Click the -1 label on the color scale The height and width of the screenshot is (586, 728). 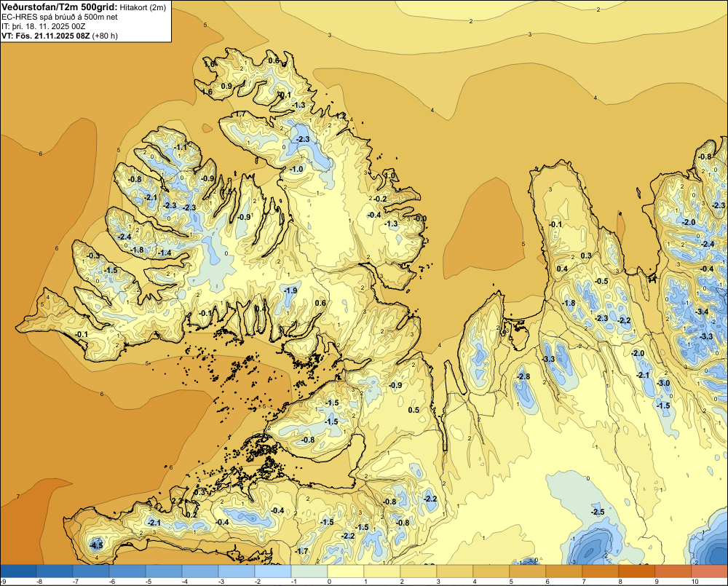pos(293,582)
